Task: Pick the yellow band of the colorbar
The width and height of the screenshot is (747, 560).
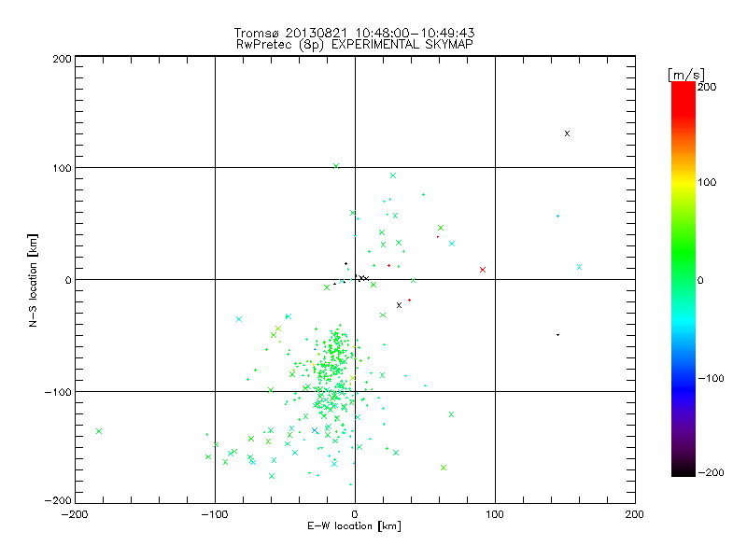Action: (684, 183)
